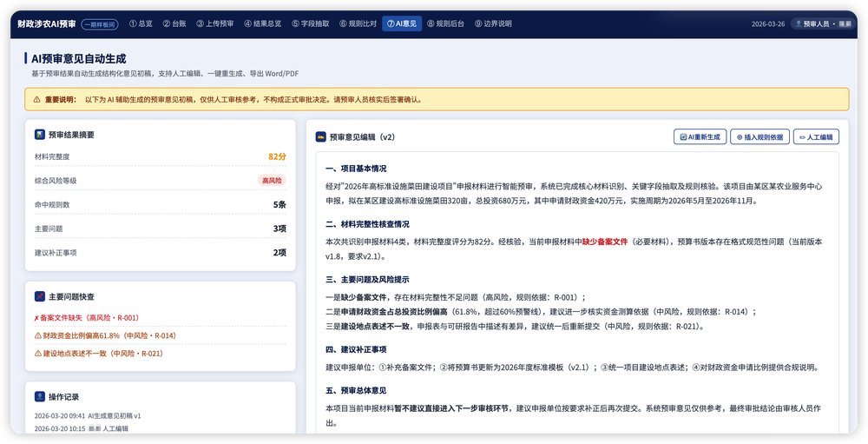The height and width of the screenshot is (444, 868).
Task: Switch to the ②台账 tab
Action: 174,23
